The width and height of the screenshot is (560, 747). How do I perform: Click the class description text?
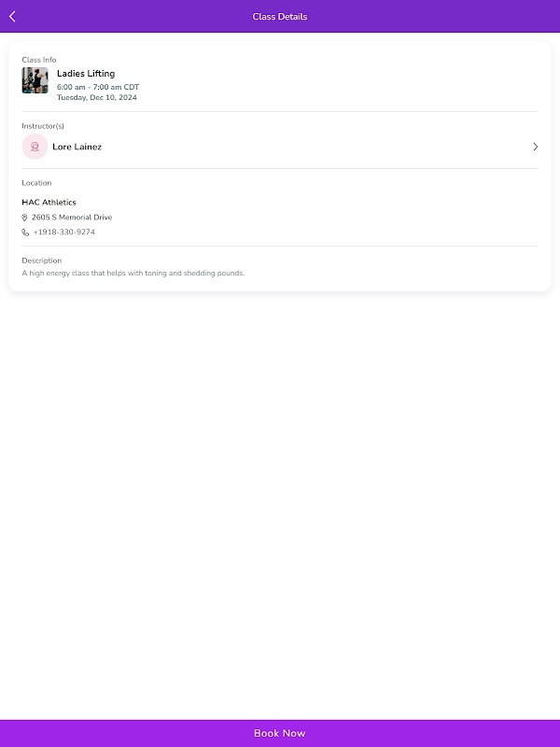tap(133, 274)
